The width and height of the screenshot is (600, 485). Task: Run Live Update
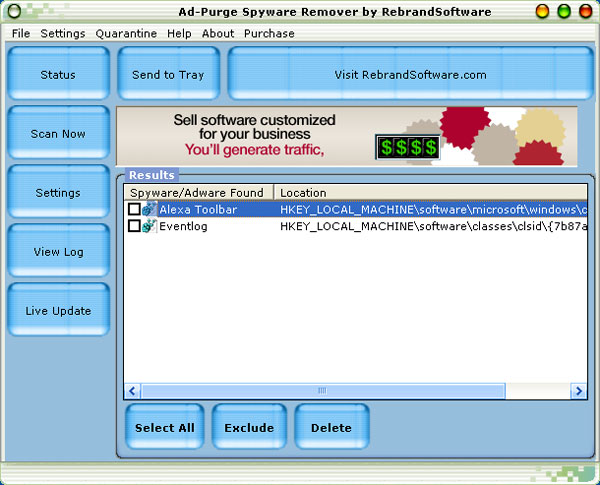pyautogui.click(x=58, y=309)
